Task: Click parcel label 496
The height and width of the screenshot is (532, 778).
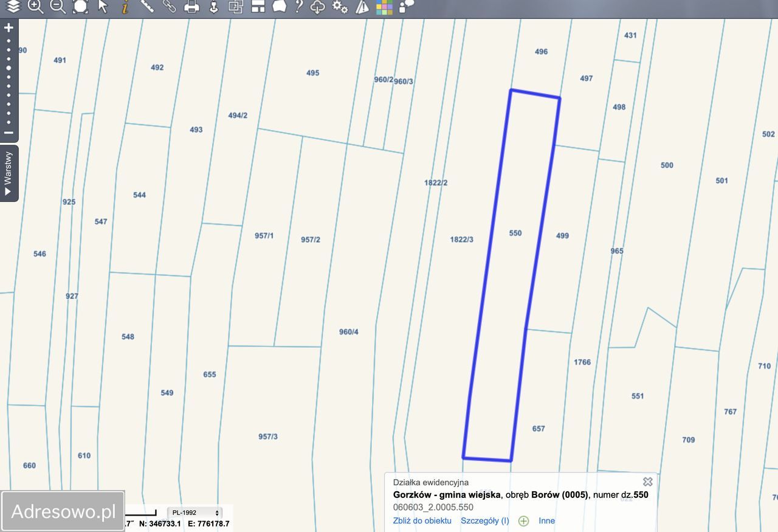Action: 541,52
